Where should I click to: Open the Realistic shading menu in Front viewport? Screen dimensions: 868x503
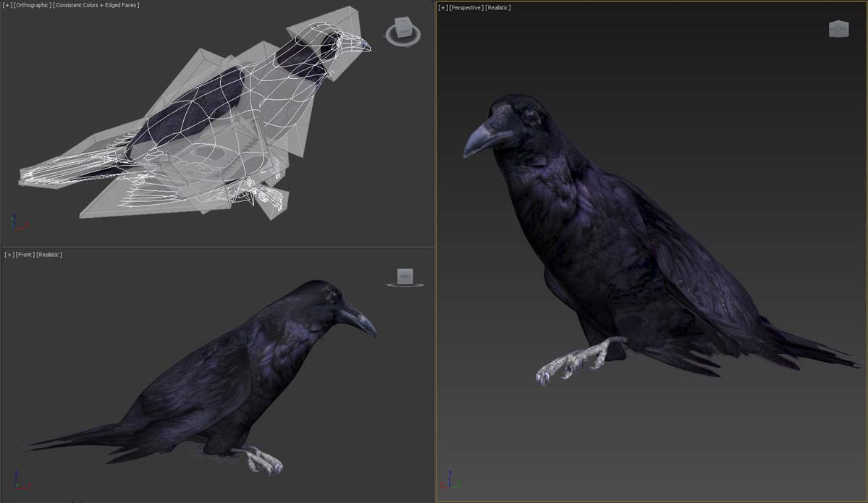[49, 255]
